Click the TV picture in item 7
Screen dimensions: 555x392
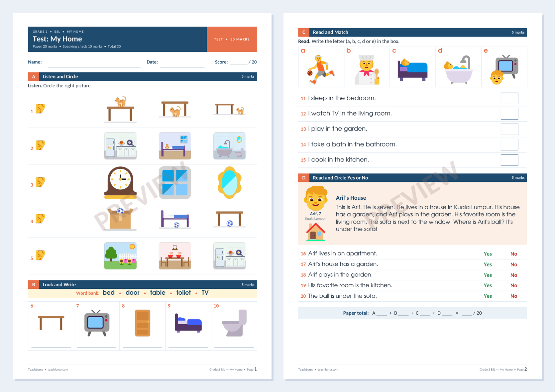click(x=97, y=323)
